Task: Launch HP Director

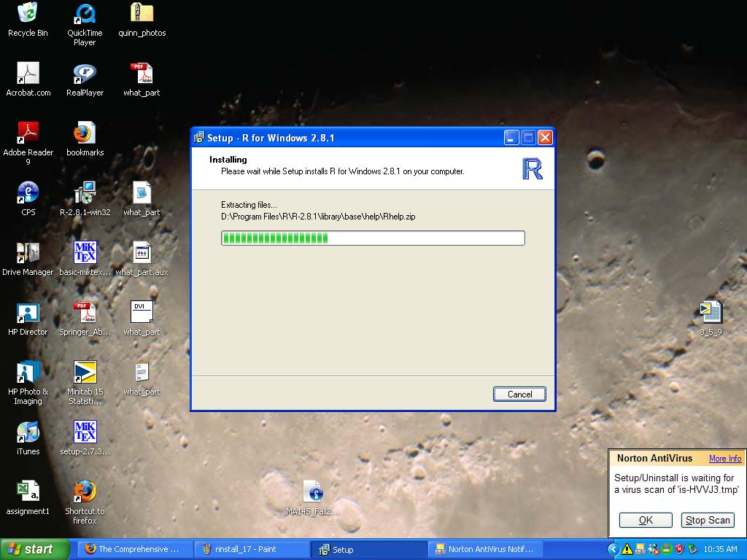Action: tap(28, 314)
